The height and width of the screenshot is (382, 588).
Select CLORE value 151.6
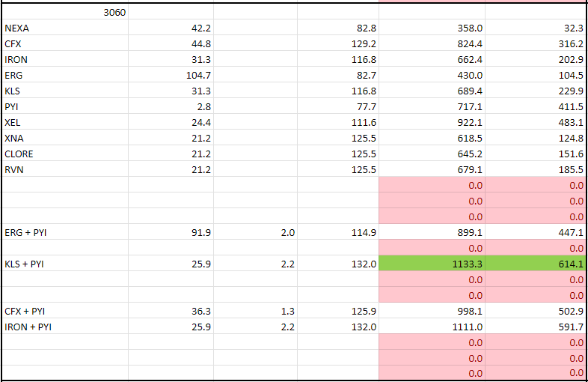pos(536,154)
